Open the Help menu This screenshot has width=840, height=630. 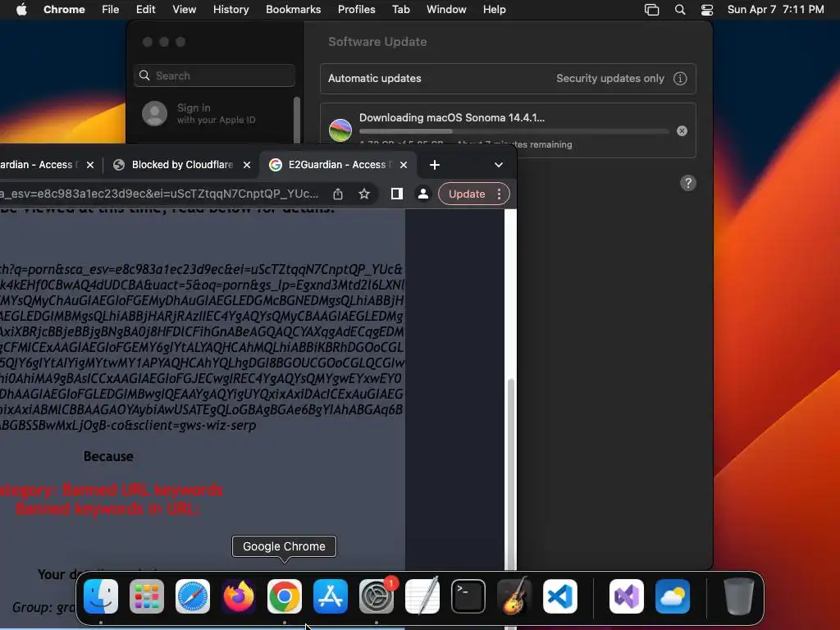pos(494,10)
